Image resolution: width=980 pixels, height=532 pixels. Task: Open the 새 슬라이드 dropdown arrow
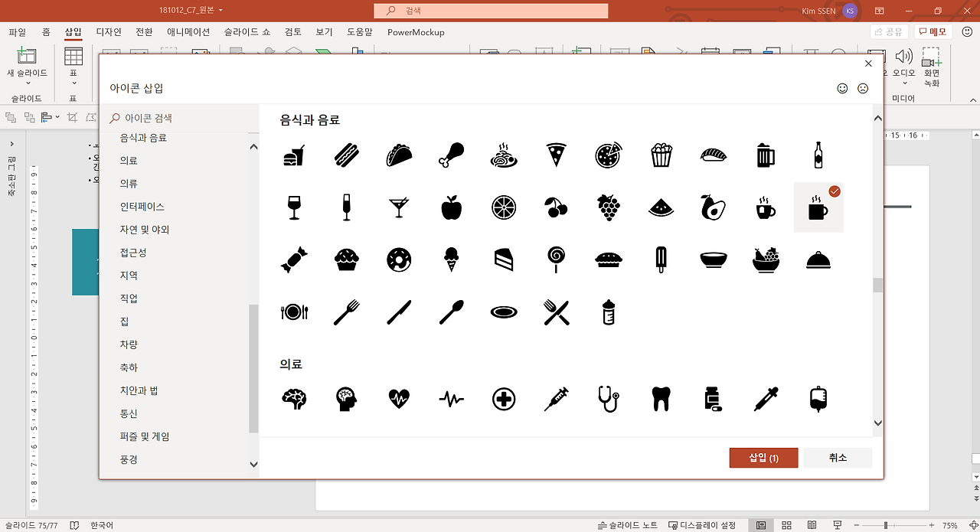27,83
